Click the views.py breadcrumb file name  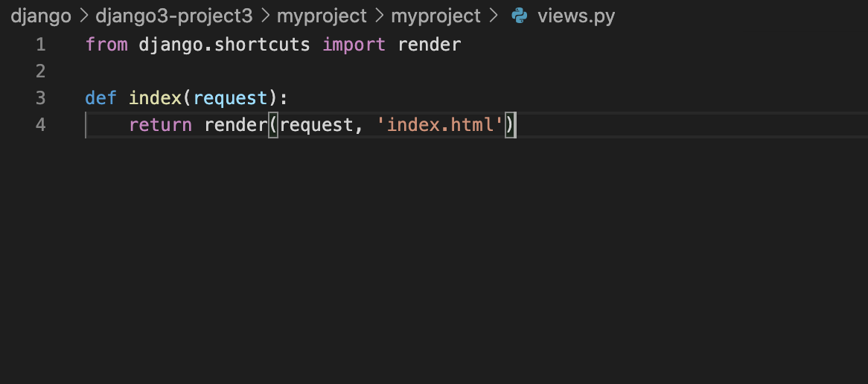[x=576, y=16]
